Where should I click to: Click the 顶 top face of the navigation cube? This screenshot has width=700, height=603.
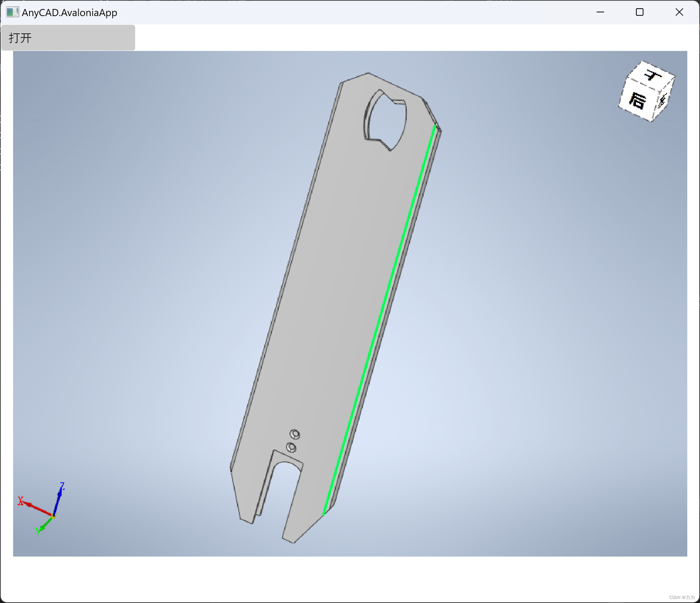[653, 75]
